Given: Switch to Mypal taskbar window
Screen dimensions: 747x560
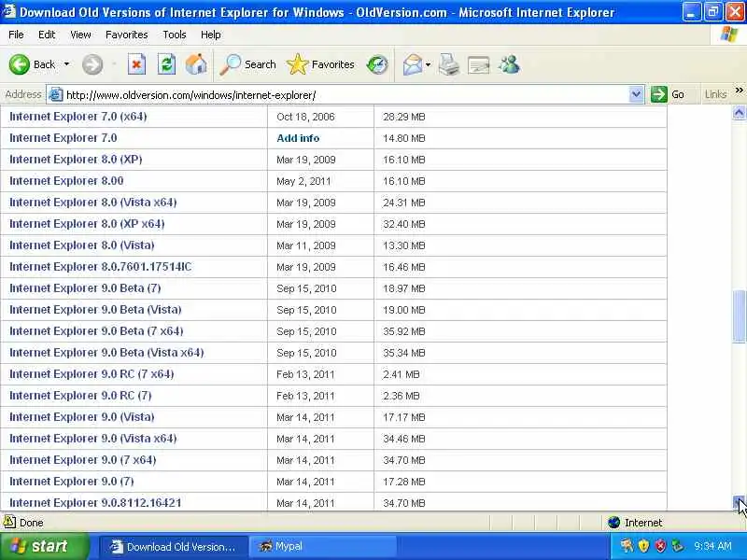Looking at the screenshot, I should pos(324,546).
